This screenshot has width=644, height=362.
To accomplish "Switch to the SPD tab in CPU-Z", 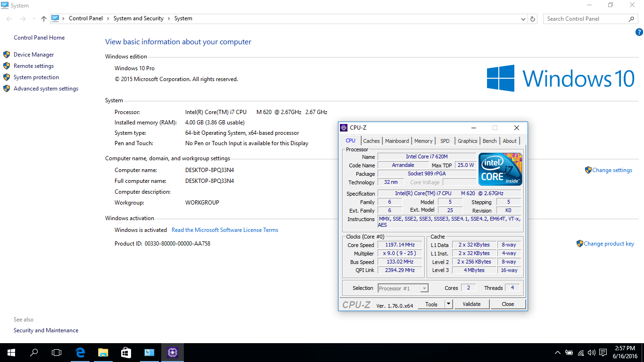I will [445, 141].
